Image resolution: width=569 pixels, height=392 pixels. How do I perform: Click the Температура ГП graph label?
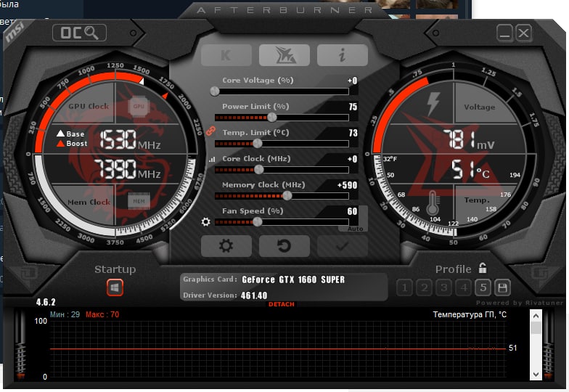[470, 314]
